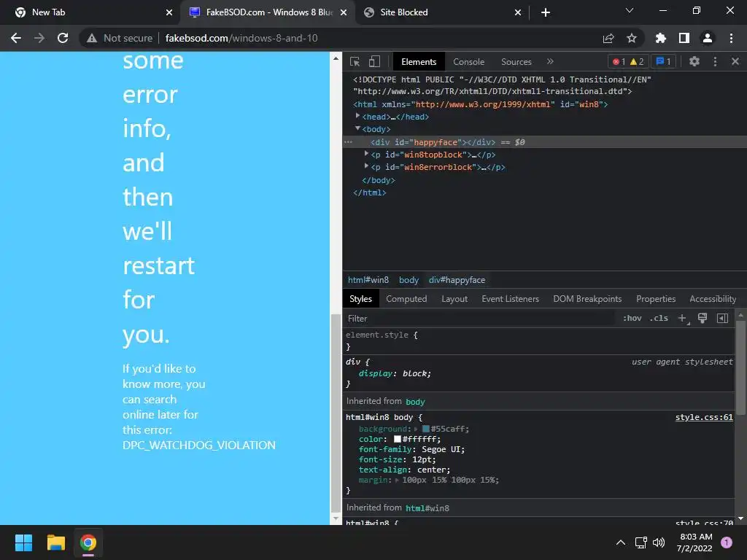
Task: Expand the margin shorthand property triangle
Action: pos(398,480)
